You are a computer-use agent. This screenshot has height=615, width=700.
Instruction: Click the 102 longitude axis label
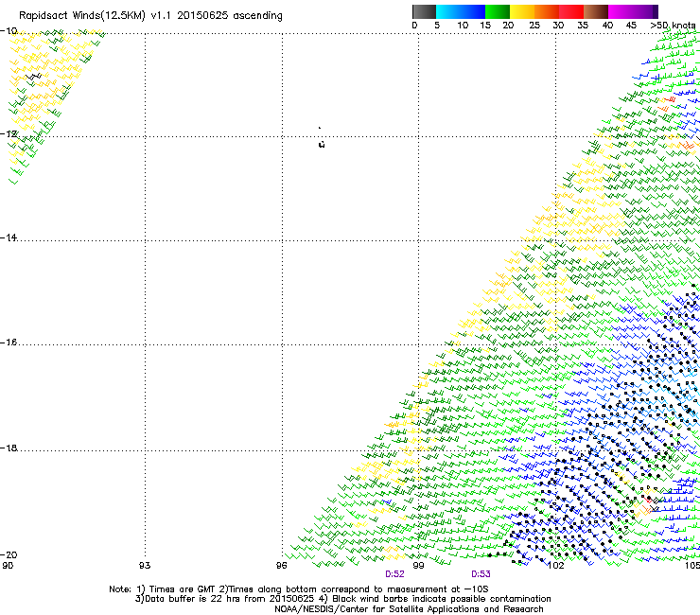click(555, 566)
